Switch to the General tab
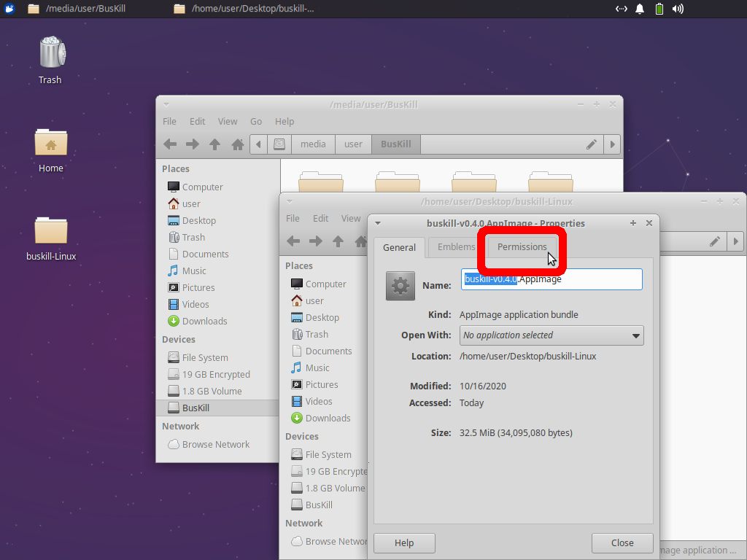This screenshot has width=747, height=560. tap(399, 248)
